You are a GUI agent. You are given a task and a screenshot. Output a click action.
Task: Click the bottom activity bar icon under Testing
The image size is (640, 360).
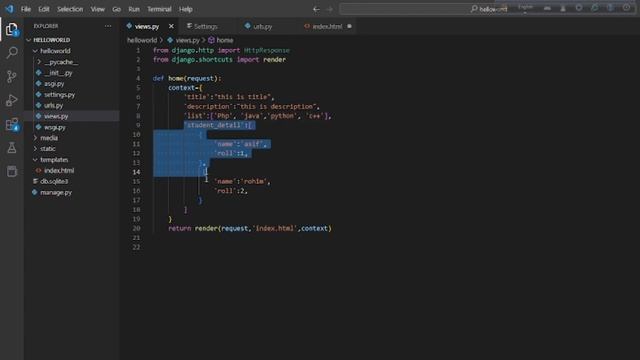point(12,171)
